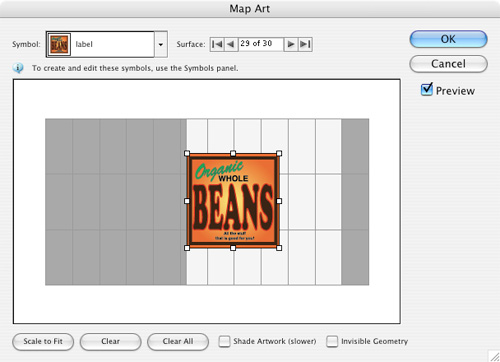Click the "Symbol:" label text

click(26, 44)
